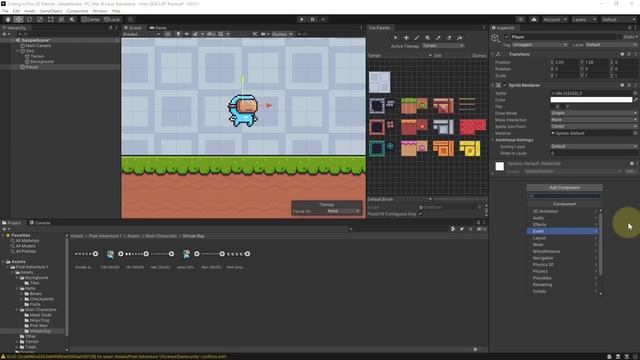Choose the Tile Palette select tool
The image size is (640, 360).
395,38
